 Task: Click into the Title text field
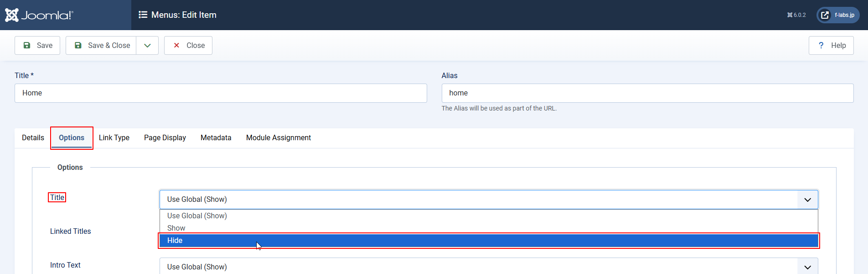point(221,93)
